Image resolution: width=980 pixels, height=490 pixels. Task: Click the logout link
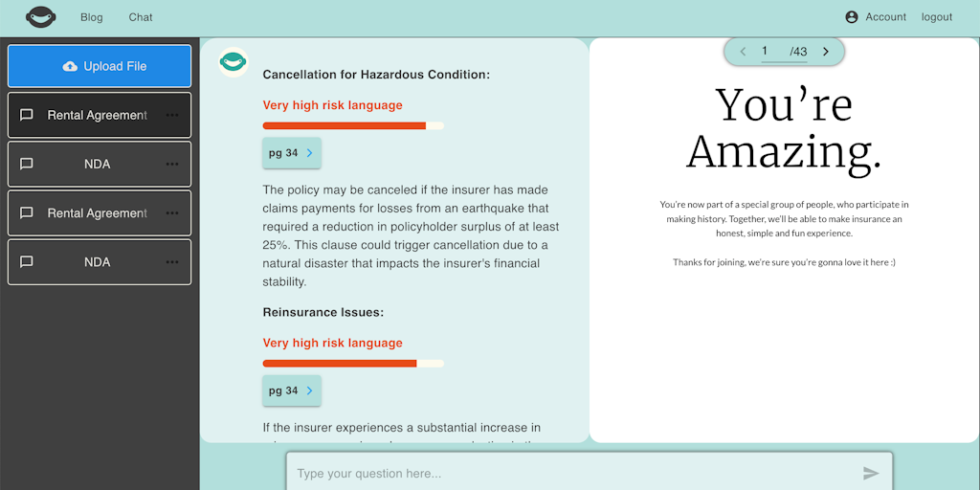[937, 17]
